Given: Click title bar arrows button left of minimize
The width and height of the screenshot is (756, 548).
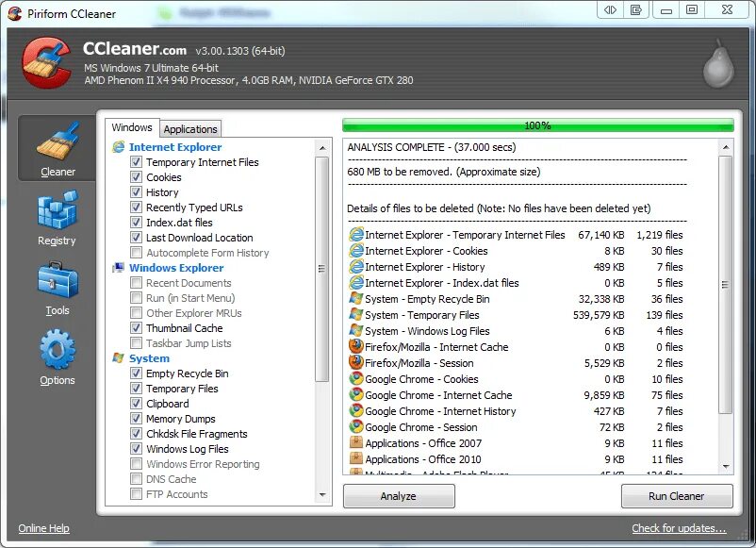Looking at the screenshot, I should (x=610, y=10).
